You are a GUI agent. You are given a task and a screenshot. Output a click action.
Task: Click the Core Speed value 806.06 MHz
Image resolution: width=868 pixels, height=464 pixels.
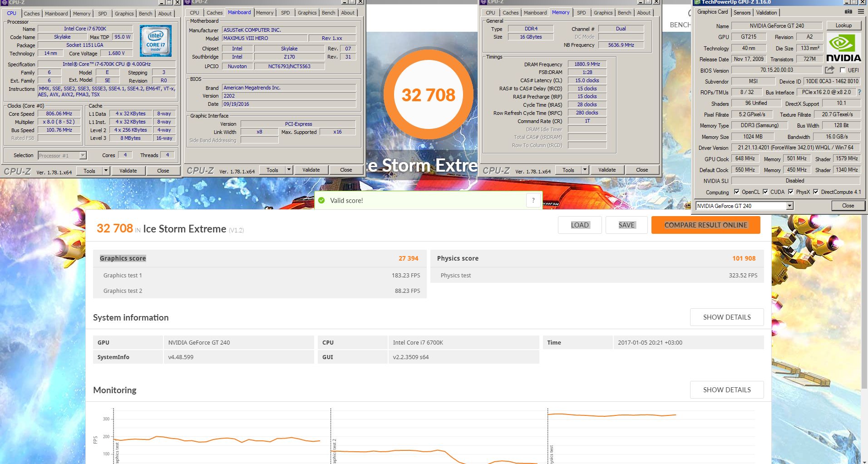[59, 114]
